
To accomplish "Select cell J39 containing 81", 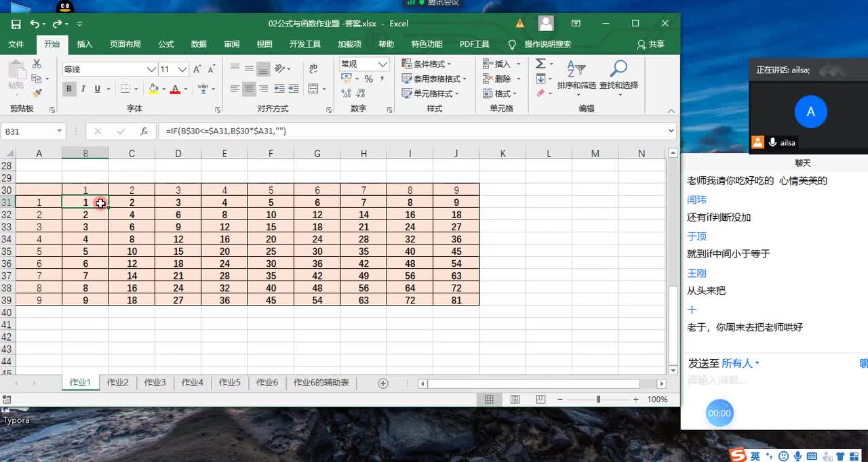I will pos(456,300).
